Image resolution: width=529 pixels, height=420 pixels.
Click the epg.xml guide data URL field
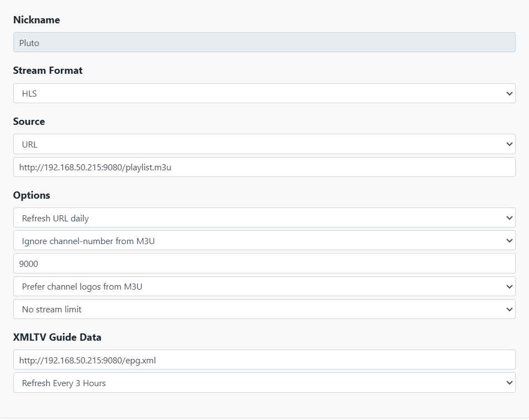(264, 360)
